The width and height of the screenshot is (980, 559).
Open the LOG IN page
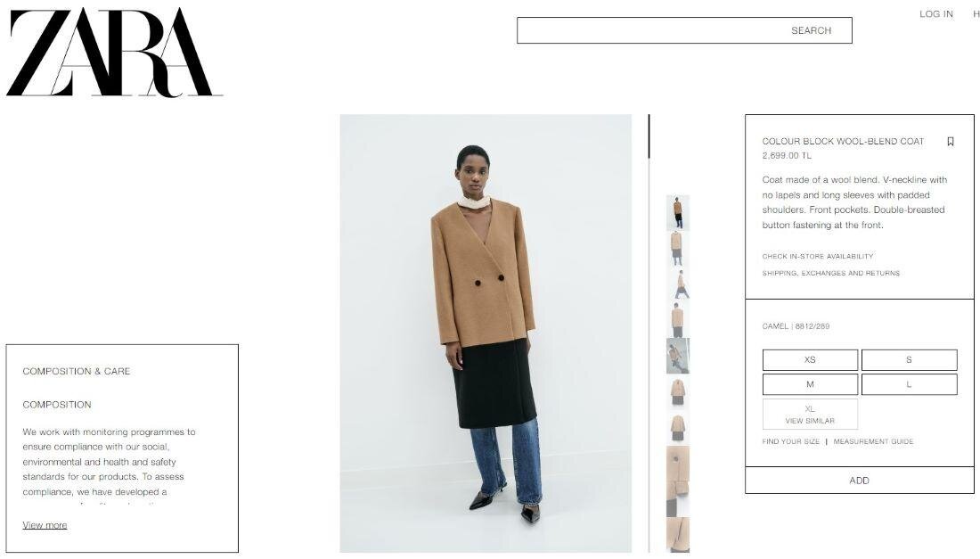coord(935,13)
